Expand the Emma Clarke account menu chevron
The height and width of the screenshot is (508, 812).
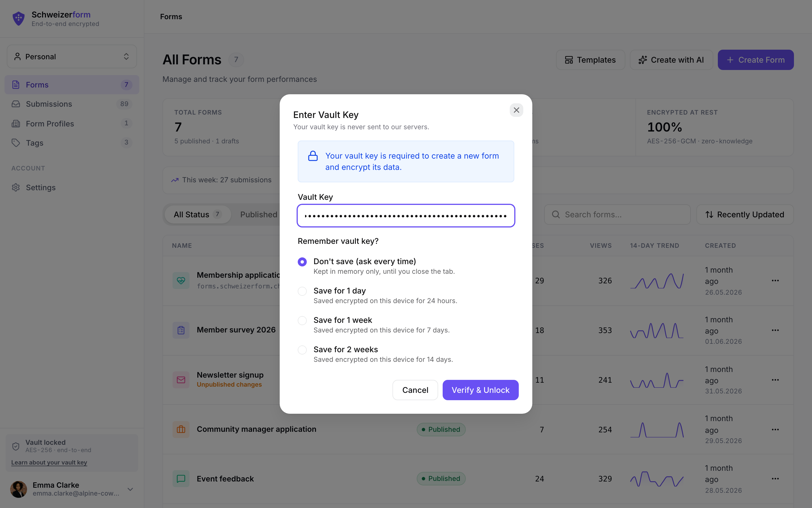130,489
